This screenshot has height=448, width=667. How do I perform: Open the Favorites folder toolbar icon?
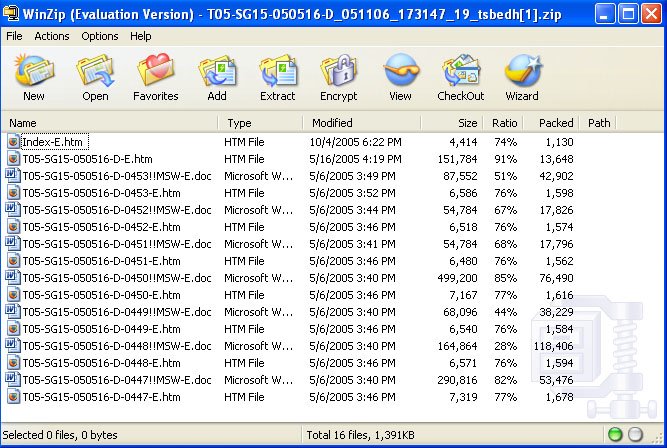(x=156, y=71)
